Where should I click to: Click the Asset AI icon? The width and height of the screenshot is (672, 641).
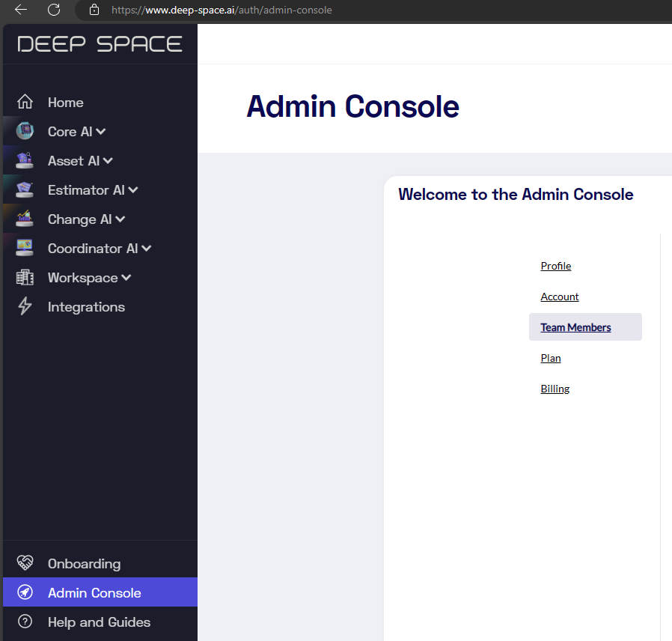point(25,160)
